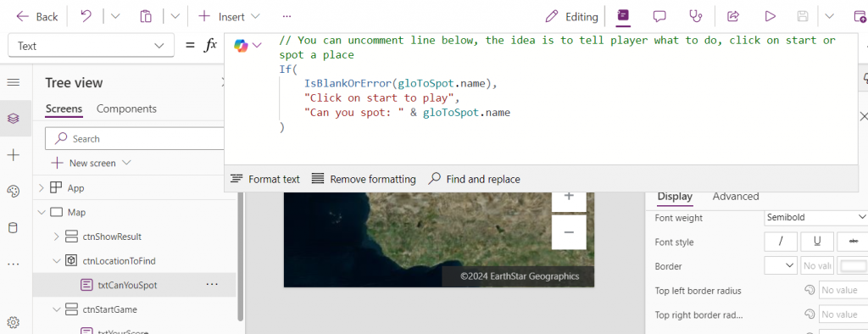Viewport: 868px width, 334px height.
Task: Click New screen button
Action: pyautogui.click(x=83, y=163)
